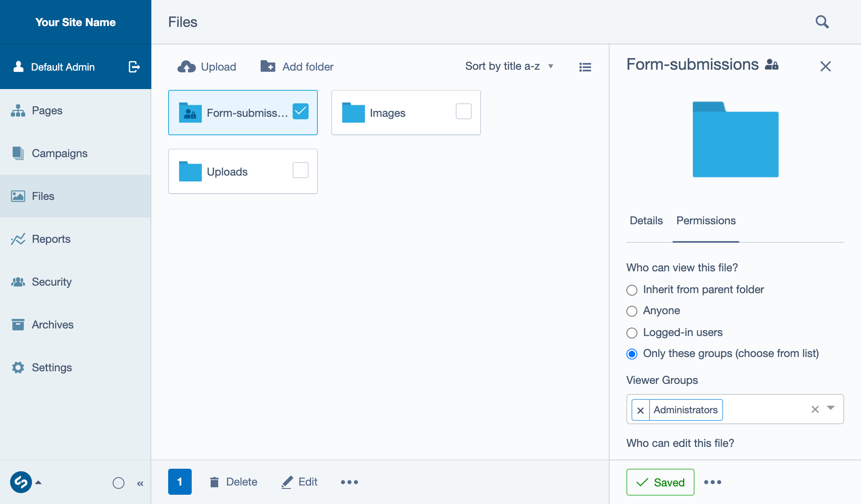Switch to list view icon
The image size is (861, 504).
[585, 67]
